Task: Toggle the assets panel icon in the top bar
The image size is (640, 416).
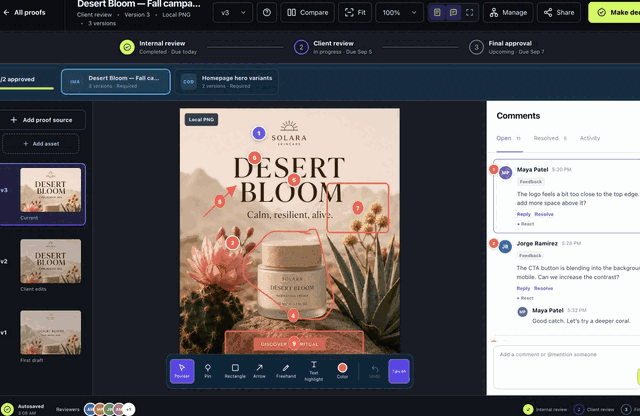Action: pos(437,13)
